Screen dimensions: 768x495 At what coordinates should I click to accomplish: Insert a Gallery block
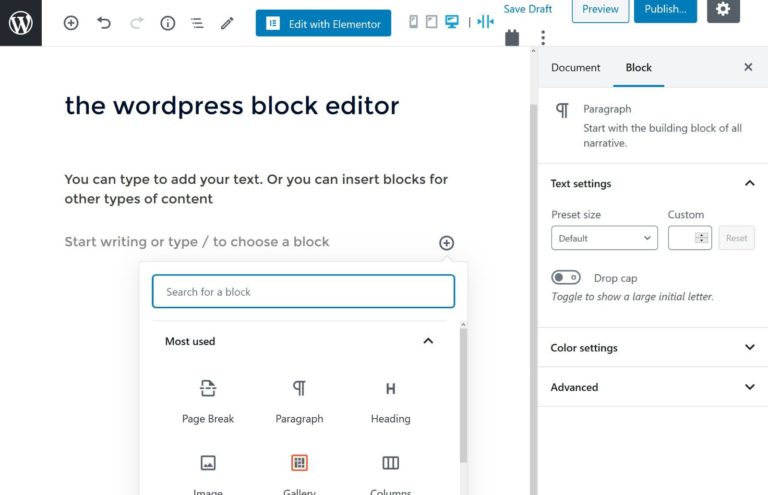click(x=299, y=474)
